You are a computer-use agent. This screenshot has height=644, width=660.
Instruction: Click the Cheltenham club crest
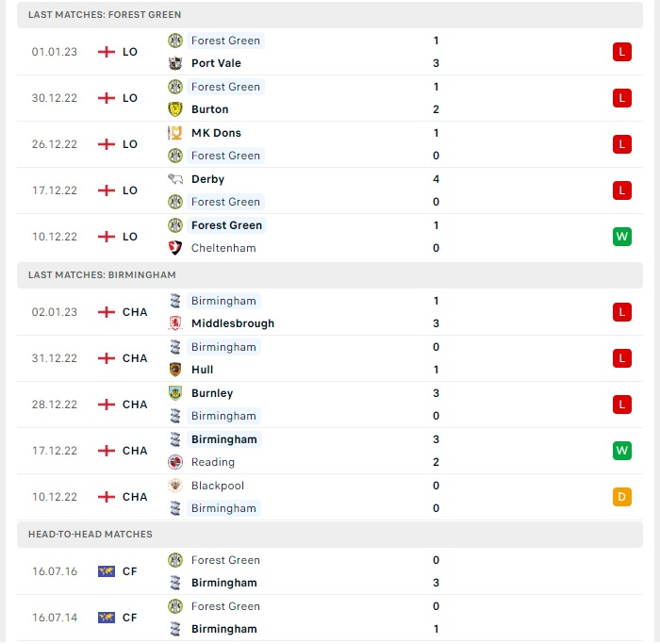click(x=175, y=248)
